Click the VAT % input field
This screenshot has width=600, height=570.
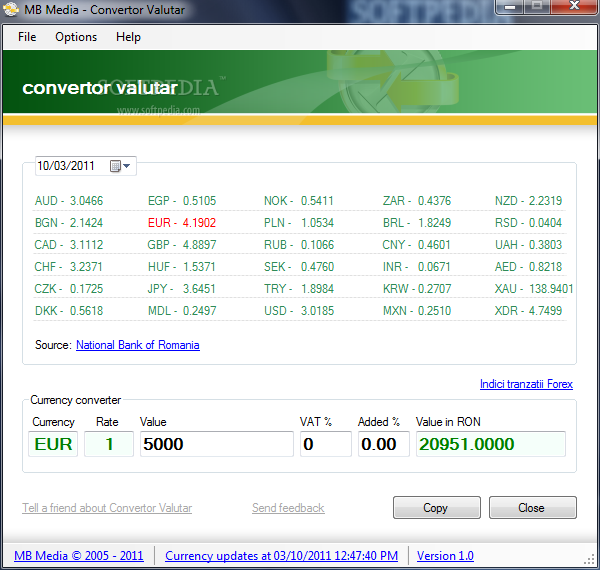326,444
